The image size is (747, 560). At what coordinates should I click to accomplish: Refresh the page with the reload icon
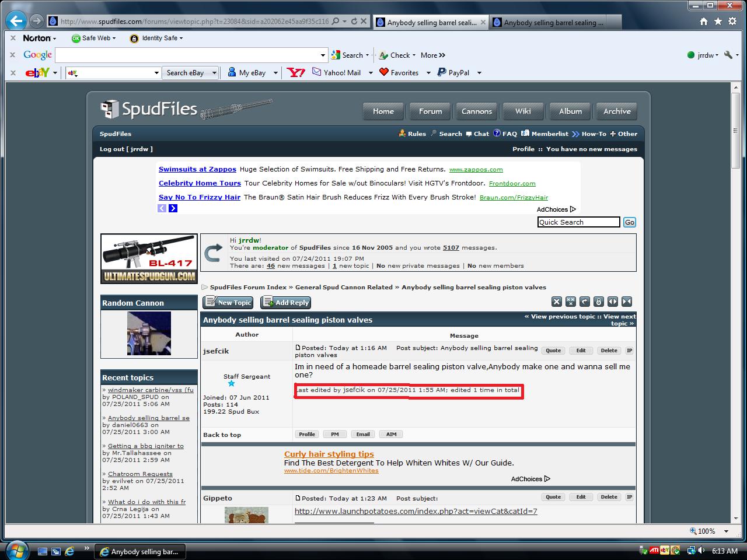(354, 21)
